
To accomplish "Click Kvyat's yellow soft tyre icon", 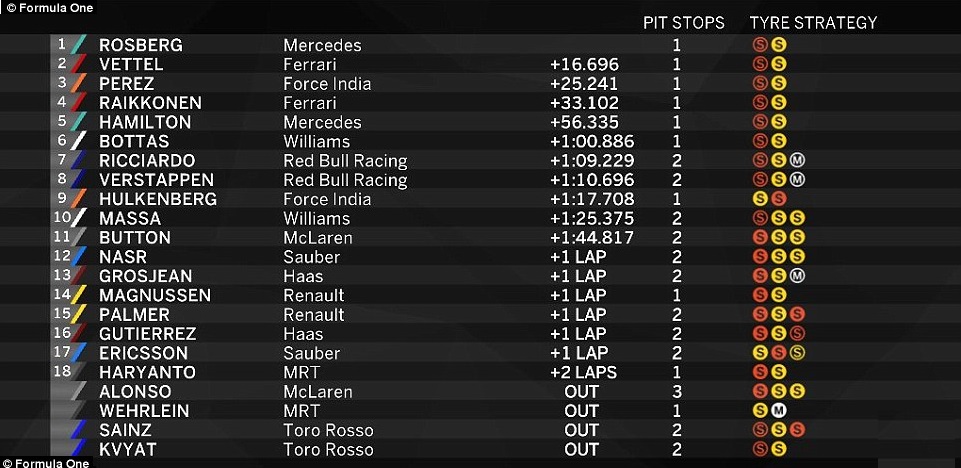I will (778, 449).
